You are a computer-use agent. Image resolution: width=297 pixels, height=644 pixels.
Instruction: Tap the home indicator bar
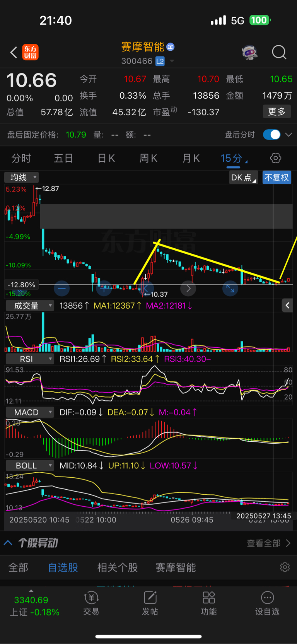click(148, 636)
